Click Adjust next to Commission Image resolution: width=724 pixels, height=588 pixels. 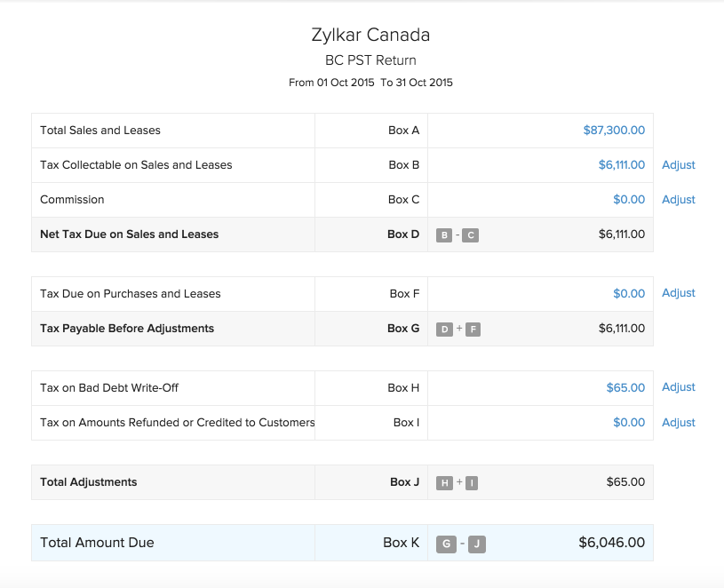[679, 200]
